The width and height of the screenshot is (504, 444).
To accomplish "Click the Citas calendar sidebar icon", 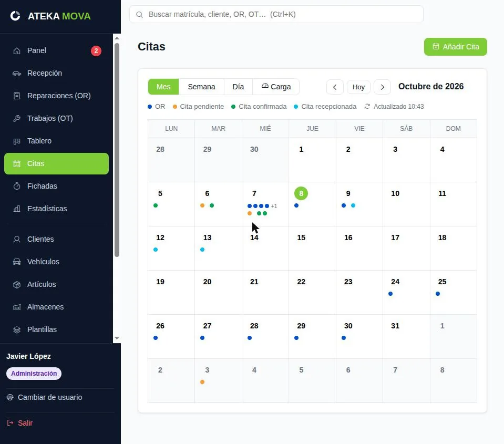I will pyautogui.click(x=17, y=164).
